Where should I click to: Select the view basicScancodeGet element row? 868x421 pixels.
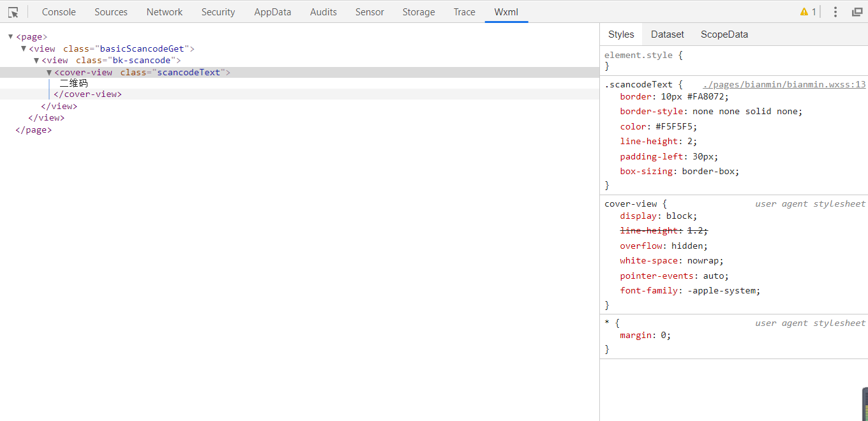(x=112, y=48)
